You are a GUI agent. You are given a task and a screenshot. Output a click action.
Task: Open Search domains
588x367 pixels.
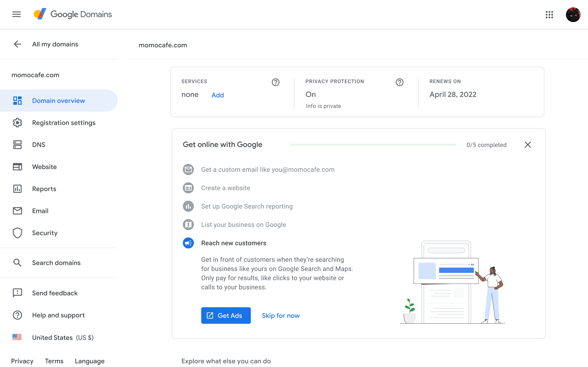(x=59, y=263)
